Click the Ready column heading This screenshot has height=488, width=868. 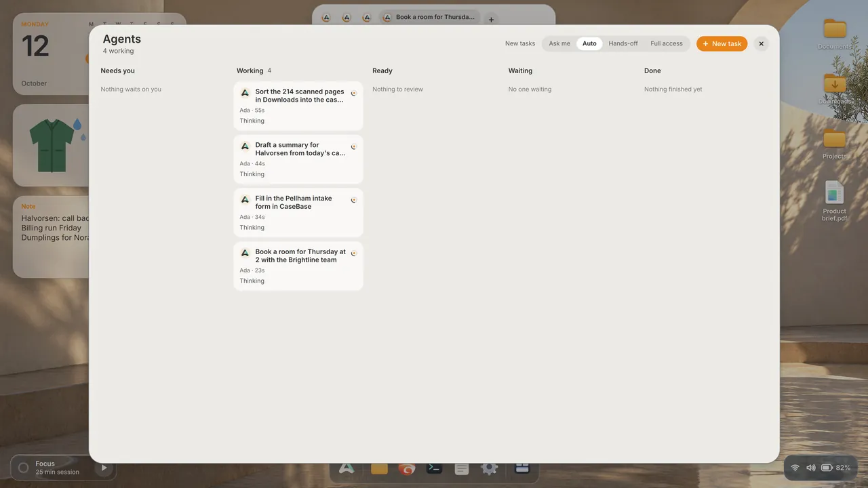pos(382,70)
